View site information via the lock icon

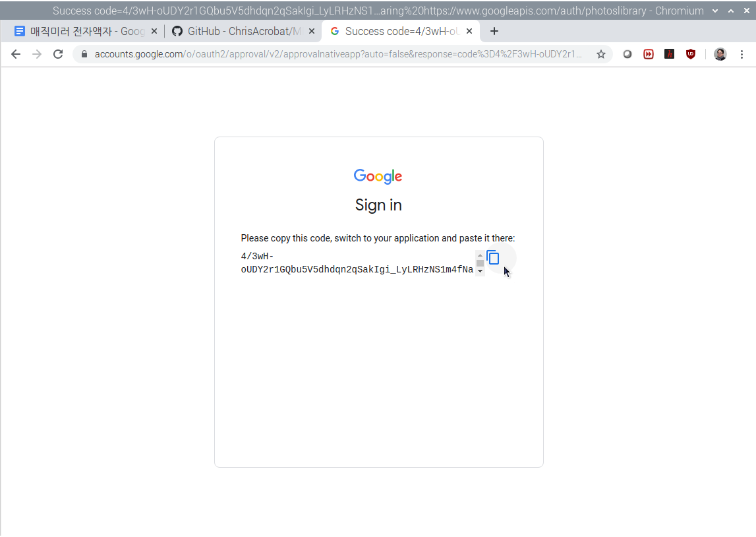point(84,54)
